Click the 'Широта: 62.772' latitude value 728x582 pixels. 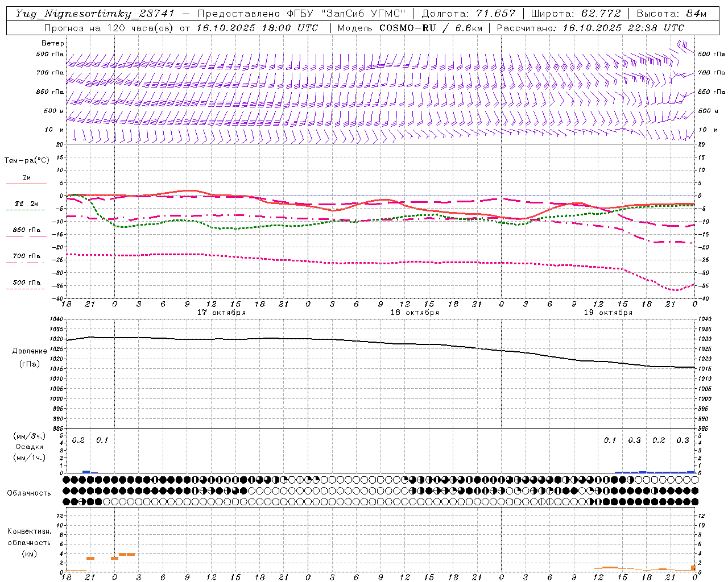coord(576,14)
